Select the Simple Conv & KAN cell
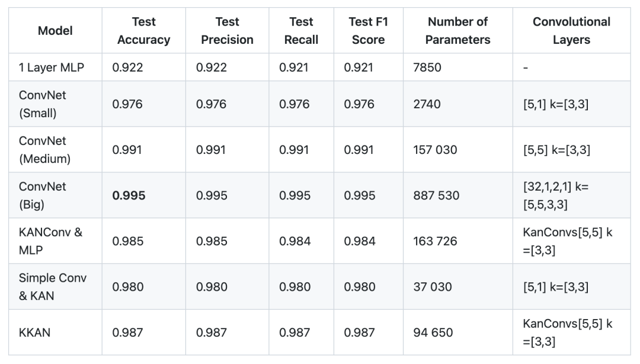 (x=52, y=286)
